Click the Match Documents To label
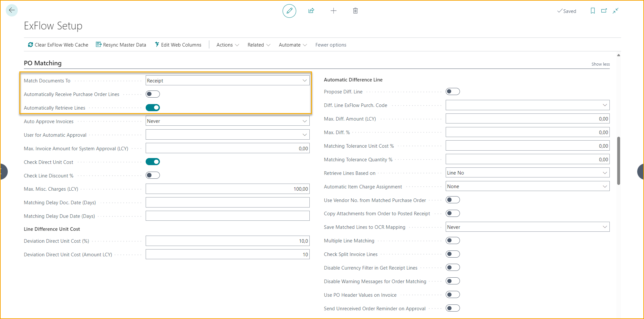Screen dimensions: 644x319 [x=47, y=80]
